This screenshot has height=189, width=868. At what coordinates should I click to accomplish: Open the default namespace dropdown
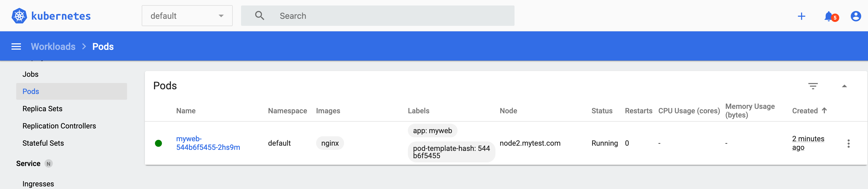point(187,16)
